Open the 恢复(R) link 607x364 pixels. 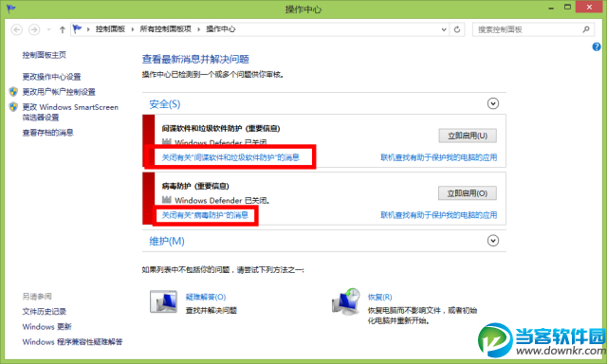point(379,297)
